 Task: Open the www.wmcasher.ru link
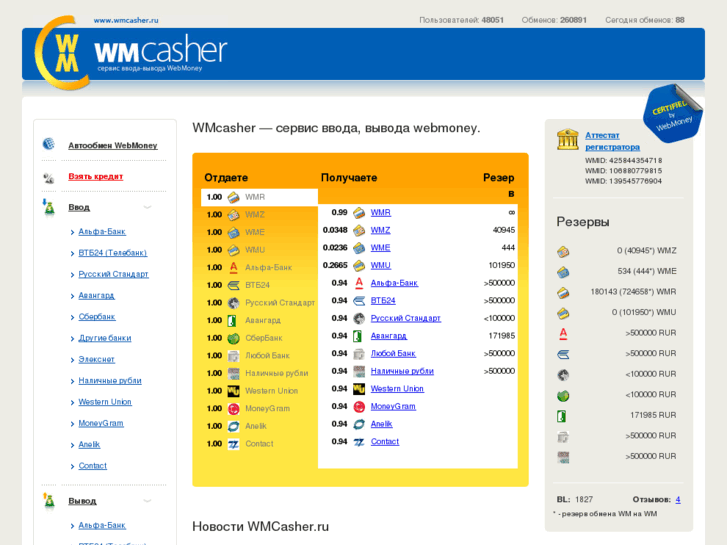click(x=126, y=20)
